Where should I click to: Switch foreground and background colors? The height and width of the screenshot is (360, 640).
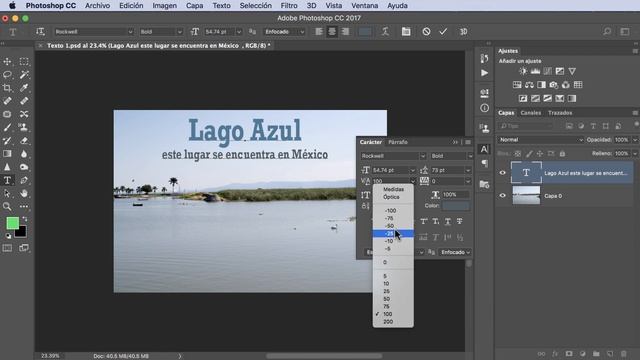(25, 219)
